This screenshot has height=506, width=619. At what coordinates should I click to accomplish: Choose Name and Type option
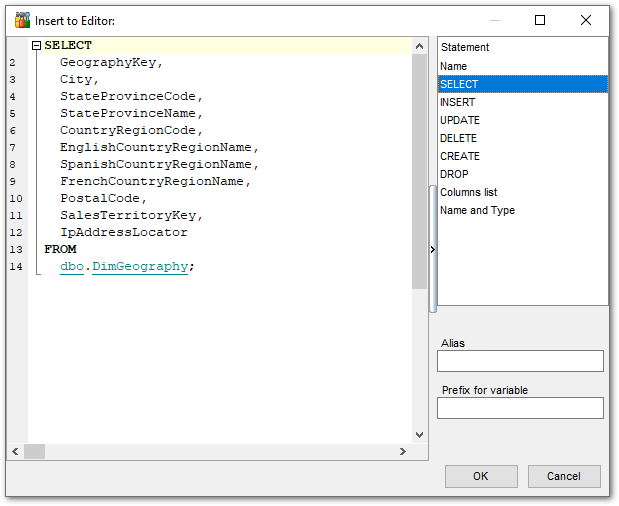478,210
